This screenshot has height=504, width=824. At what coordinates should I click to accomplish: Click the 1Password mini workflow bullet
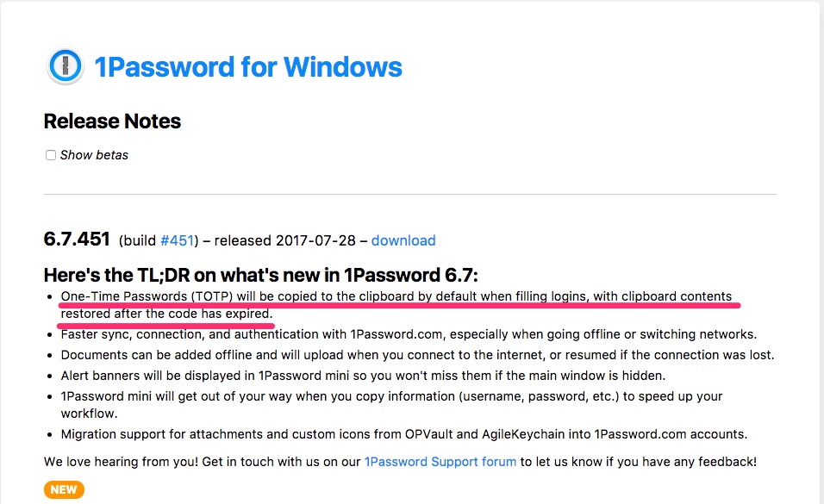(391, 405)
